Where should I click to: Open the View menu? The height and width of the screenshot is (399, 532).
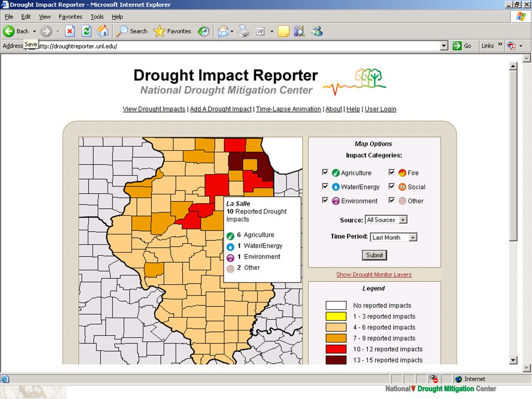[44, 17]
